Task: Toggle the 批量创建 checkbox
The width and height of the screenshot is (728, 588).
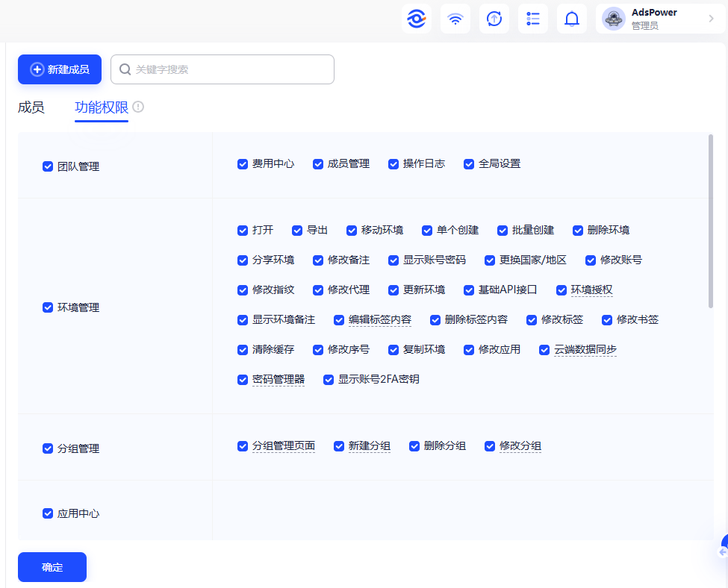Action: pos(503,230)
